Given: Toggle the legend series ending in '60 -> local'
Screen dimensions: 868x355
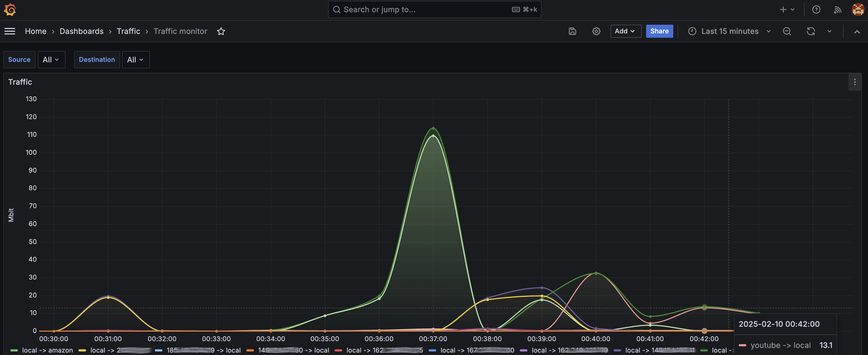Looking at the screenshot, I should [x=293, y=350].
